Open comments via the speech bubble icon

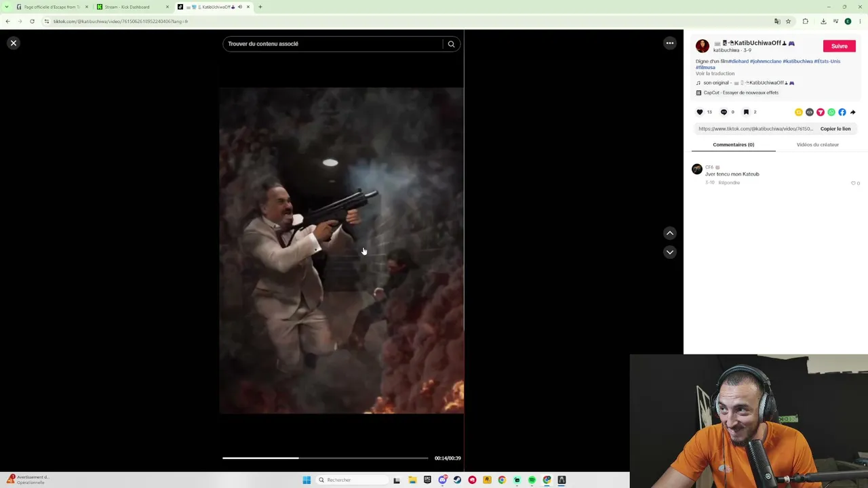[x=724, y=113]
